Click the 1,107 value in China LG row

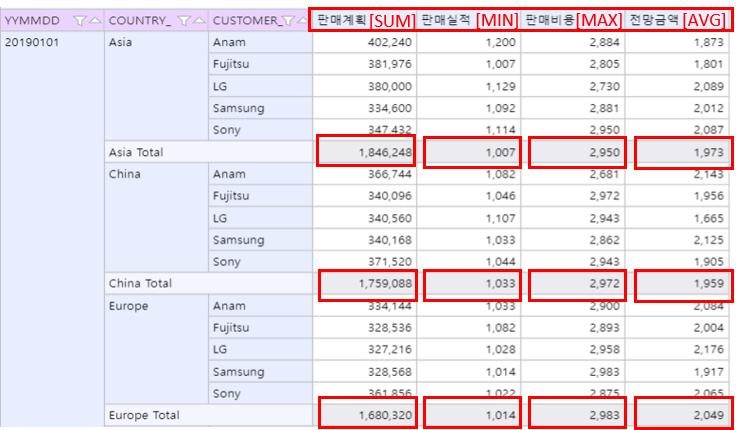tap(468, 218)
